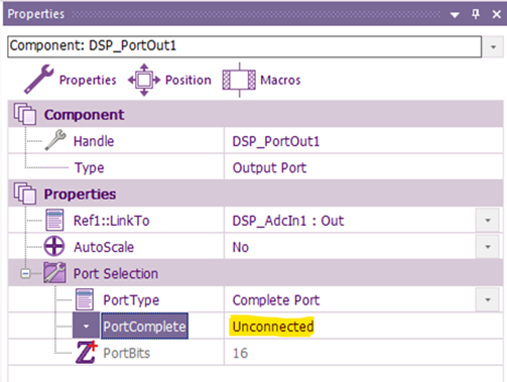Pin the Properties panel
Screen dimensions: 507x382
pyautogui.click(x=476, y=14)
